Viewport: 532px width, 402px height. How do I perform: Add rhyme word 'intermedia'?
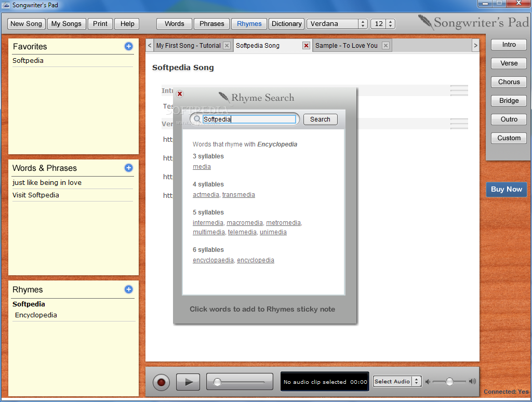208,222
